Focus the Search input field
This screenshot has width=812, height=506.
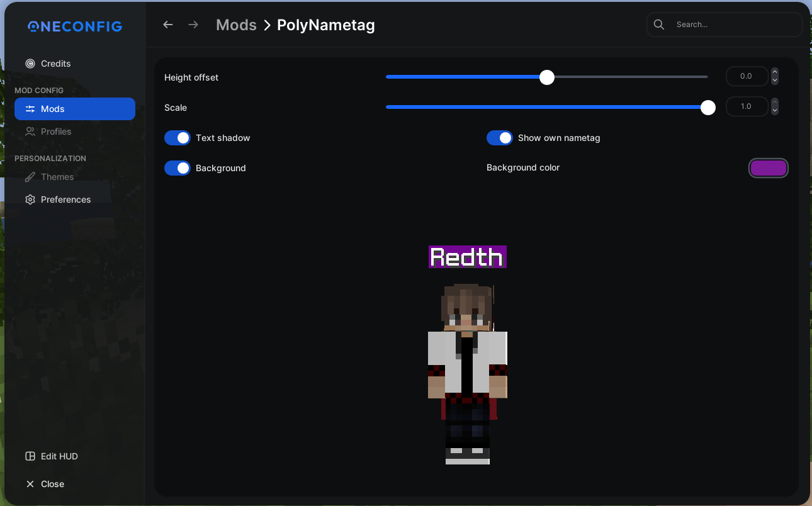(725, 25)
